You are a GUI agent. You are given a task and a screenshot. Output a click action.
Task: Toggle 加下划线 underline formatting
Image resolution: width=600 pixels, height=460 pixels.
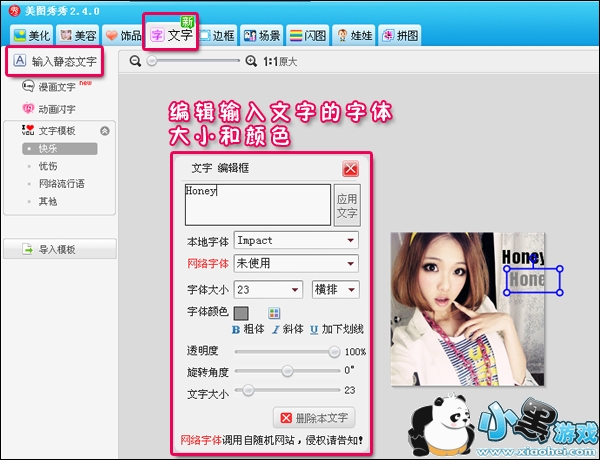pos(335,328)
